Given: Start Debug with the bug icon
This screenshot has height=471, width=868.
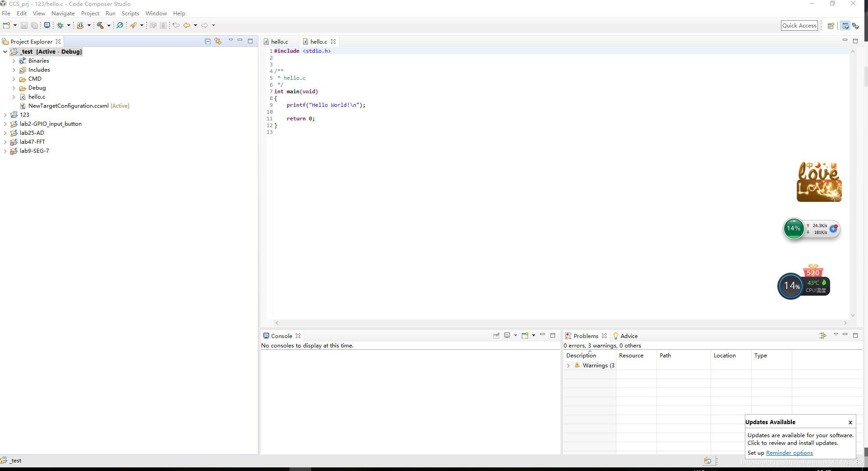Looking at the screenshot, I should pyautogui.click(x=60, y=25).
